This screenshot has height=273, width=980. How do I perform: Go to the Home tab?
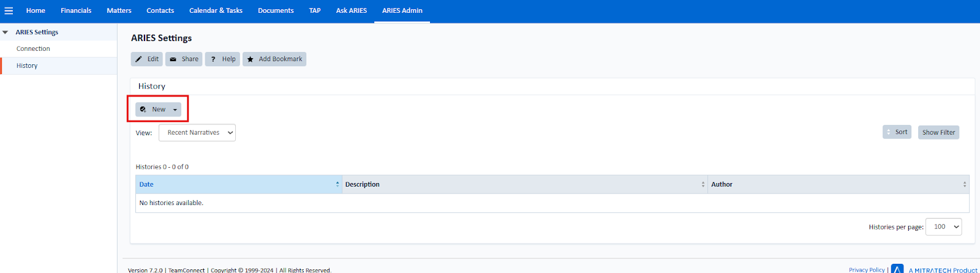[36, 10]
